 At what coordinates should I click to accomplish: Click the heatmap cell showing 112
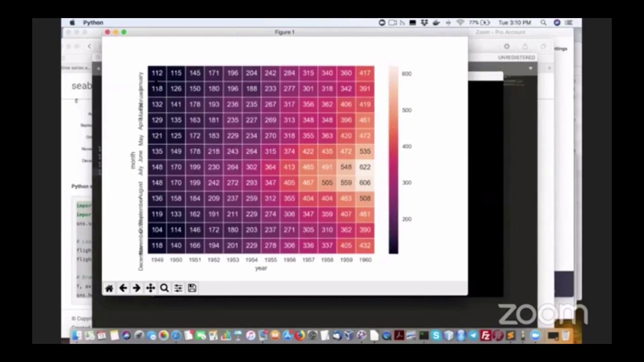click(x=157, y=73)
